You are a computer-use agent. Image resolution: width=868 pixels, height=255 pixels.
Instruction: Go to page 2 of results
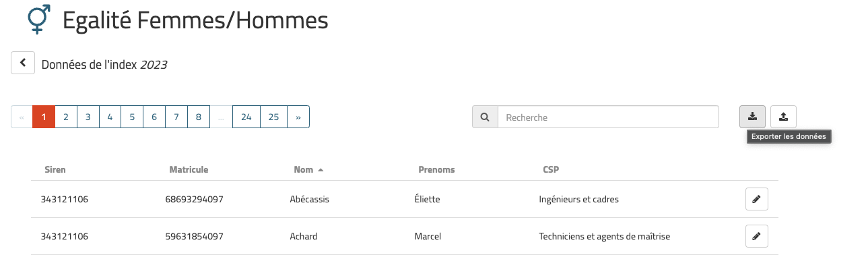(x=66, y=117)
